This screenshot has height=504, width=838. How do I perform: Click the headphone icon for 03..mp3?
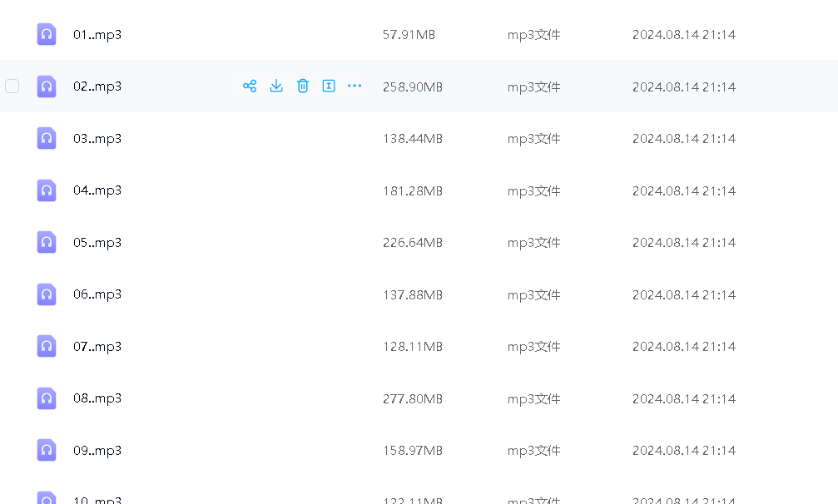coord(47,138)
